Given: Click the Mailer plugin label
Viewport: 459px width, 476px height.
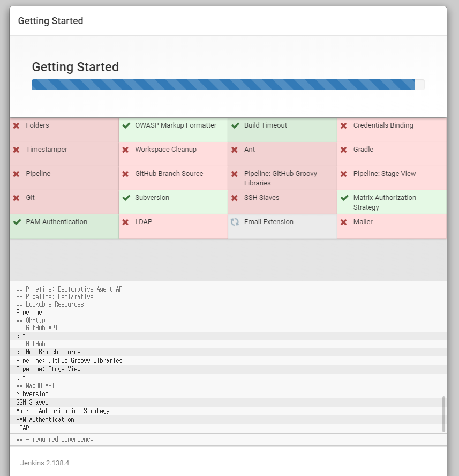Looking at the screenshot, I should pyautogui.click(x=363, y=221).
